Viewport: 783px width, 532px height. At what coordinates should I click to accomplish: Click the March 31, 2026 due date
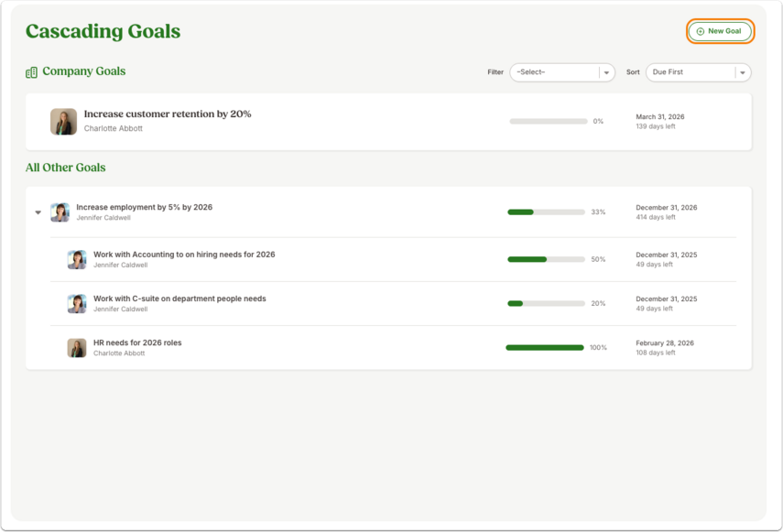660,117
